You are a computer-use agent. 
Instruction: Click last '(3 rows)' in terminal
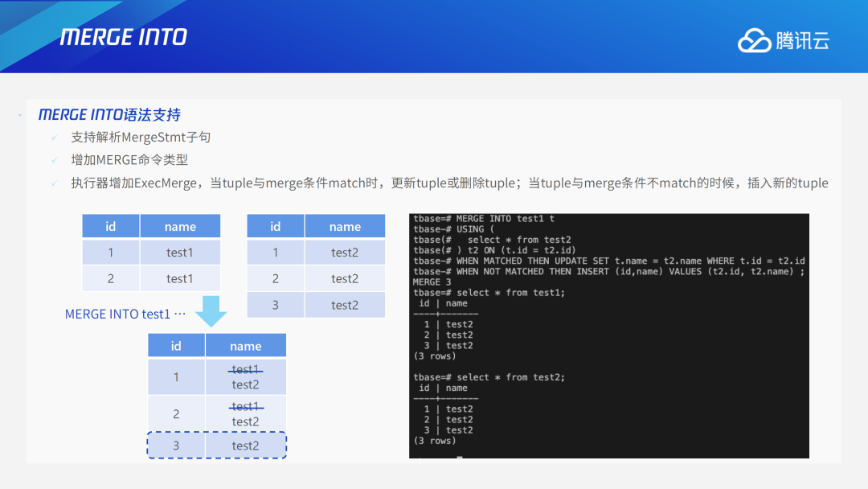pyautogui.click(x=435, y=441)
